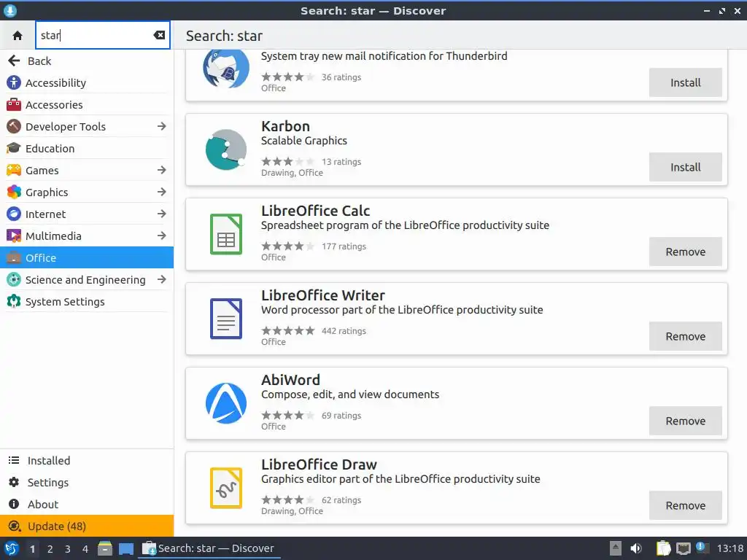Clear the search field text
The image size is (747, 560).
click(x=159, y=35)
